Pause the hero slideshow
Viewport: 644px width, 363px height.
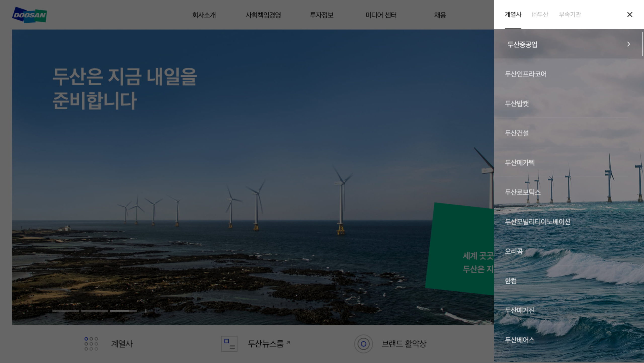point(146,311)
